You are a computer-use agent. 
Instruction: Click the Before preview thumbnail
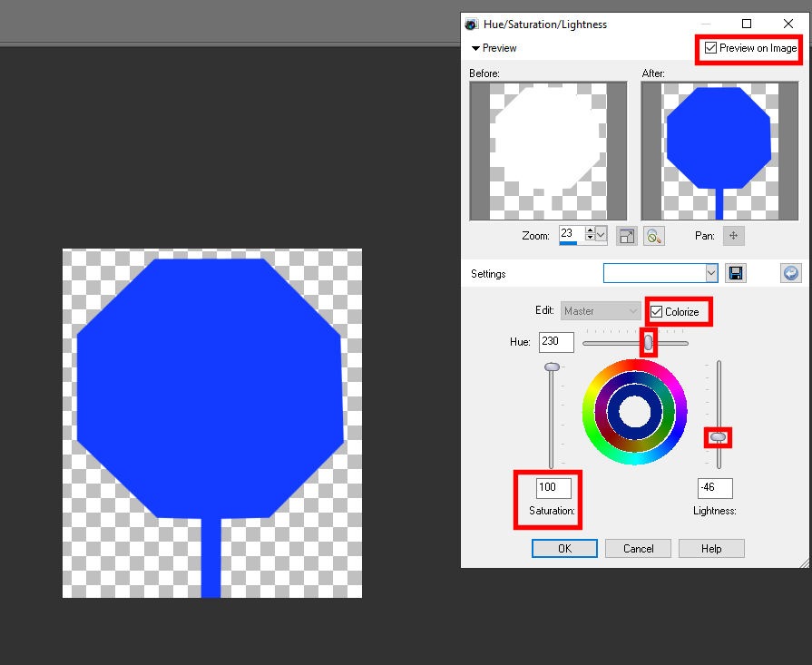pyautogui.click(x=548, y=152)
